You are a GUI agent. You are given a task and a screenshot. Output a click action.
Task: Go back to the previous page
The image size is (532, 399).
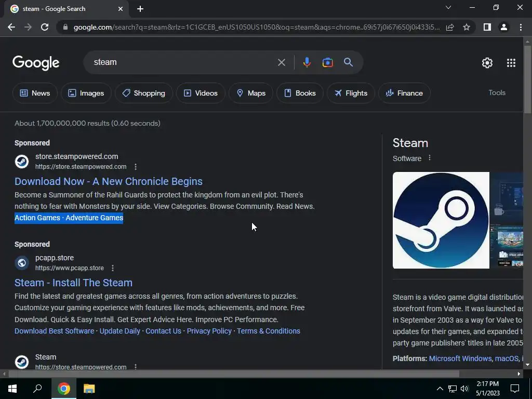click(x=11, y=27)
